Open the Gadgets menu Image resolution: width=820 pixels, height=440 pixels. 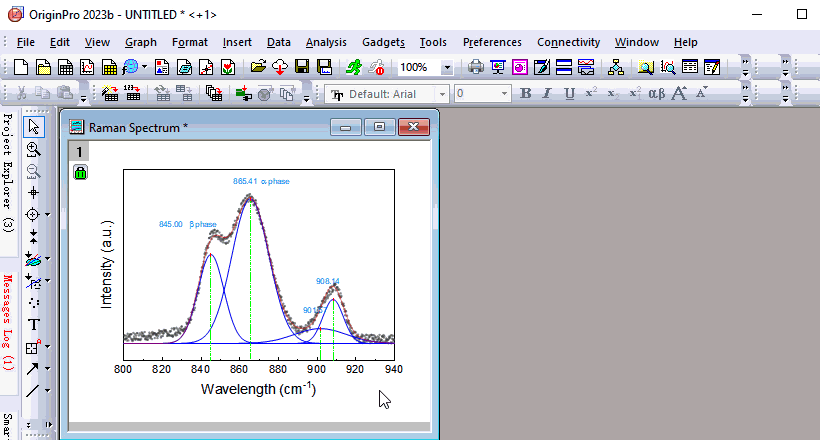383,42
